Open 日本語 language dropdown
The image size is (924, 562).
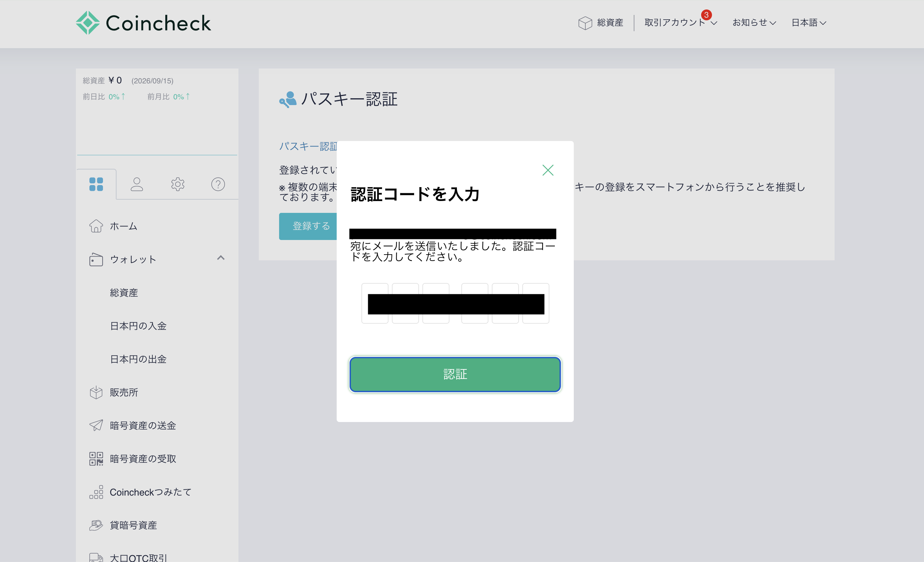point(808,23)
